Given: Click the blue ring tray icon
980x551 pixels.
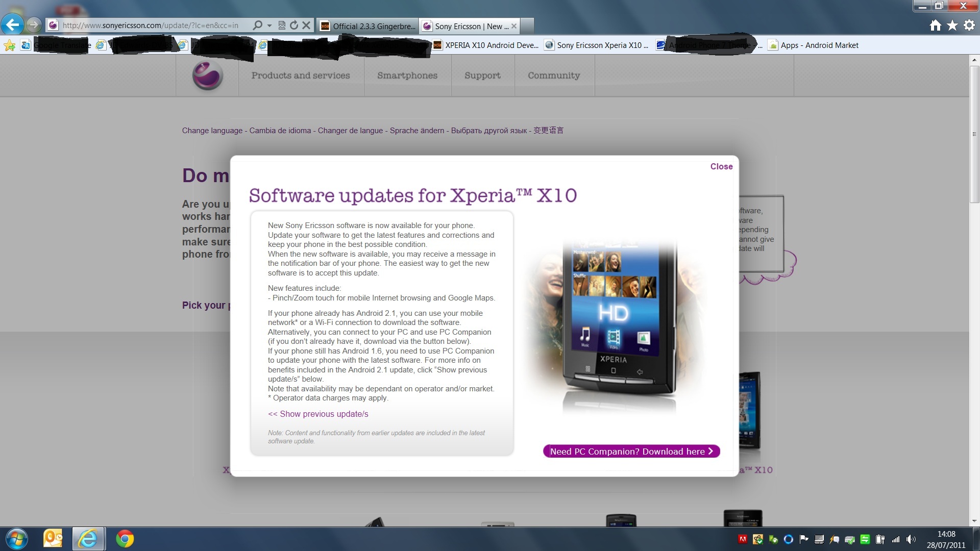Looking at the screenshot, I should (788, 539).
